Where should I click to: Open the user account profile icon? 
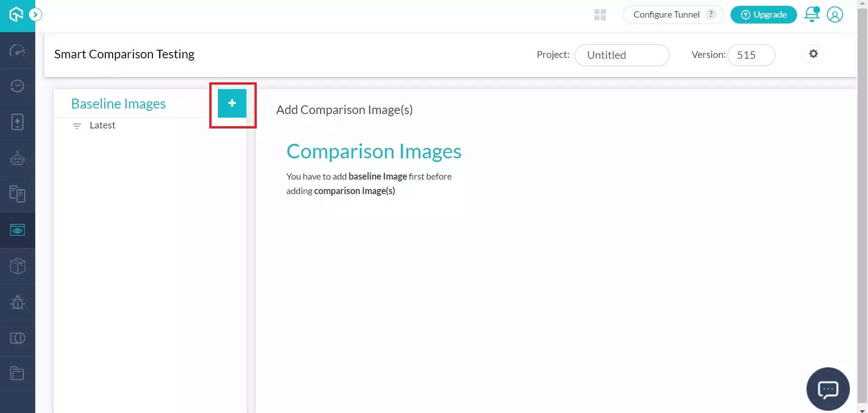tap(835, 14)
